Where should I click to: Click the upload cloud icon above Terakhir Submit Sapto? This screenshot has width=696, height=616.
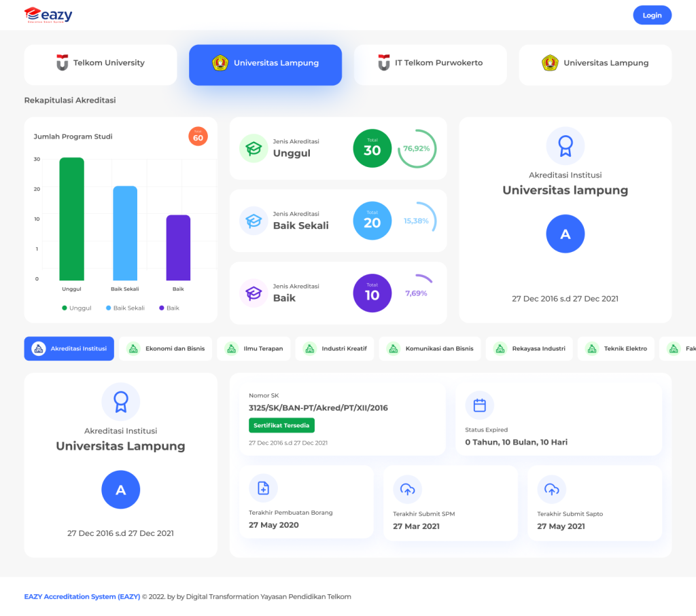coord(551,489)
